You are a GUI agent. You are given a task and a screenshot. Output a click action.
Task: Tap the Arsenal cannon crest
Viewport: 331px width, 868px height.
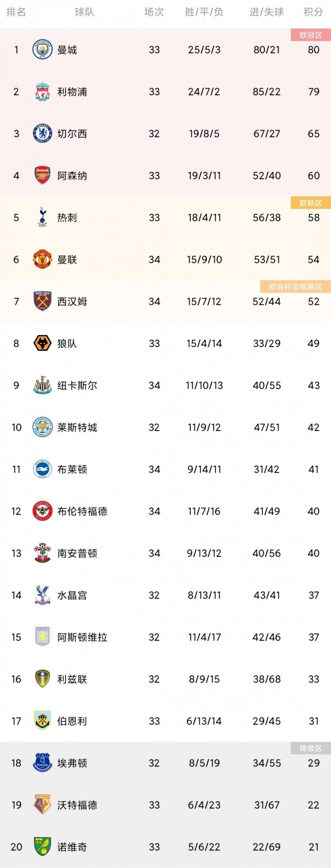[x=42, y=175]
